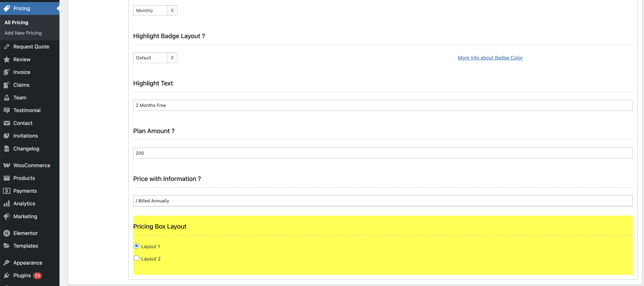Click the Contact envelope icon
Screen dimensions: 644x286
(7, 123)
